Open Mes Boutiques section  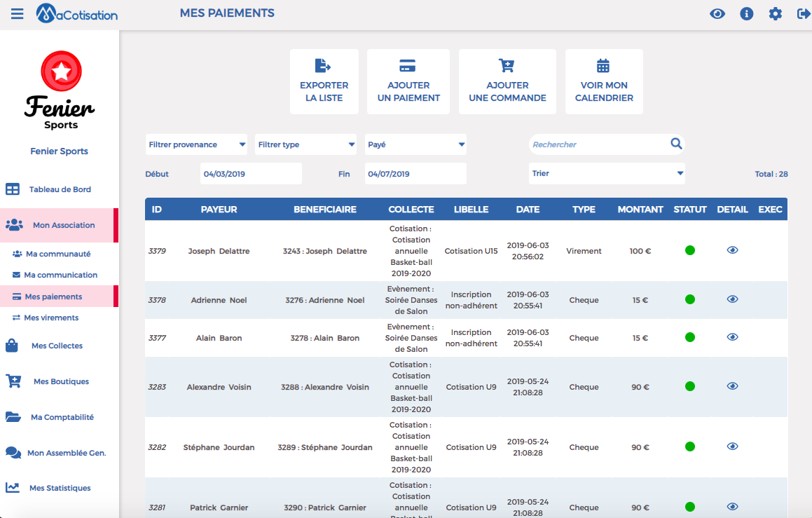[61, 381]
